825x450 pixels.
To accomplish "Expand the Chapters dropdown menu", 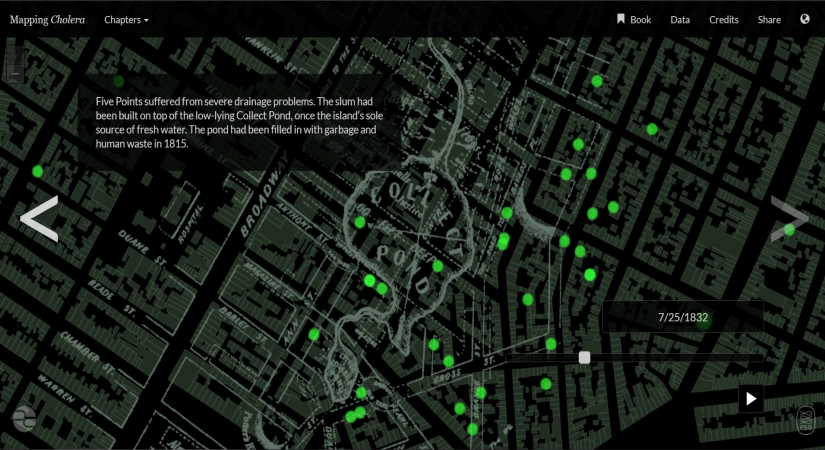I will (126, 19).
